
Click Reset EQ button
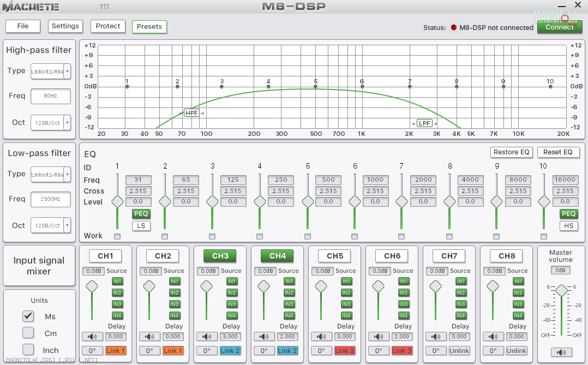pyautogui.click(x=558, y=152)
